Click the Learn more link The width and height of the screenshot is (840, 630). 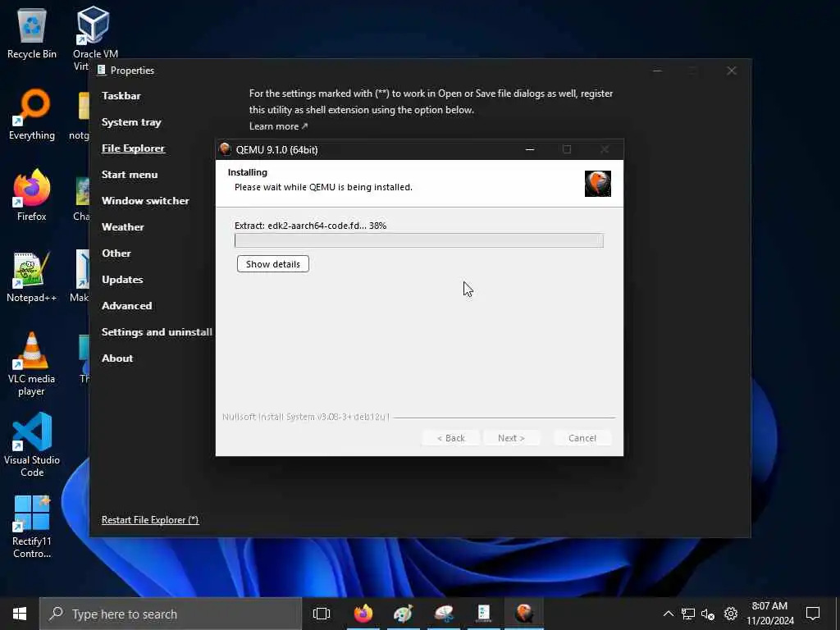click(278, 126)
